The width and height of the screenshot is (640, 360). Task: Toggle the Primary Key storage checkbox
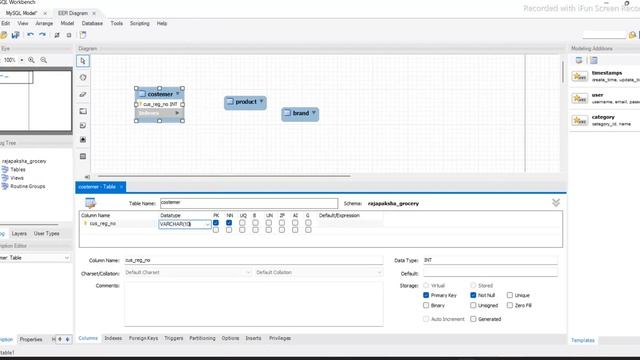[x=426, y=295]
